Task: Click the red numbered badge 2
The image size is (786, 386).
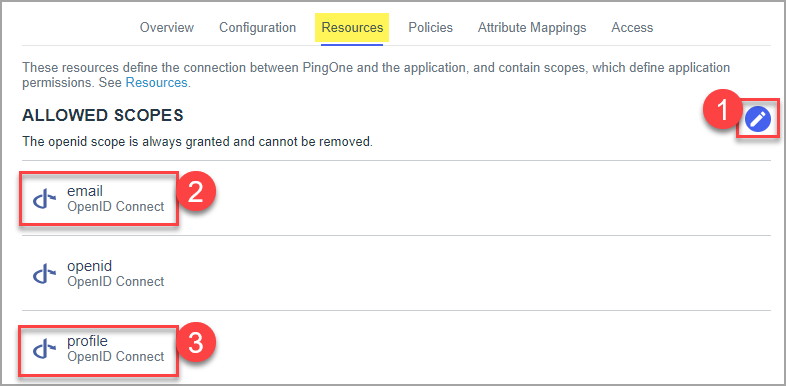Action: point(195,192)
